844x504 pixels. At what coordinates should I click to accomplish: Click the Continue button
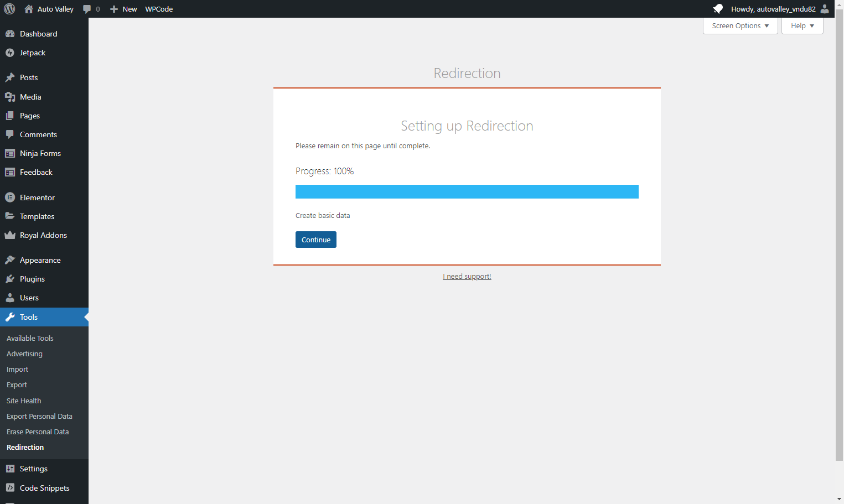pos(316,240)
